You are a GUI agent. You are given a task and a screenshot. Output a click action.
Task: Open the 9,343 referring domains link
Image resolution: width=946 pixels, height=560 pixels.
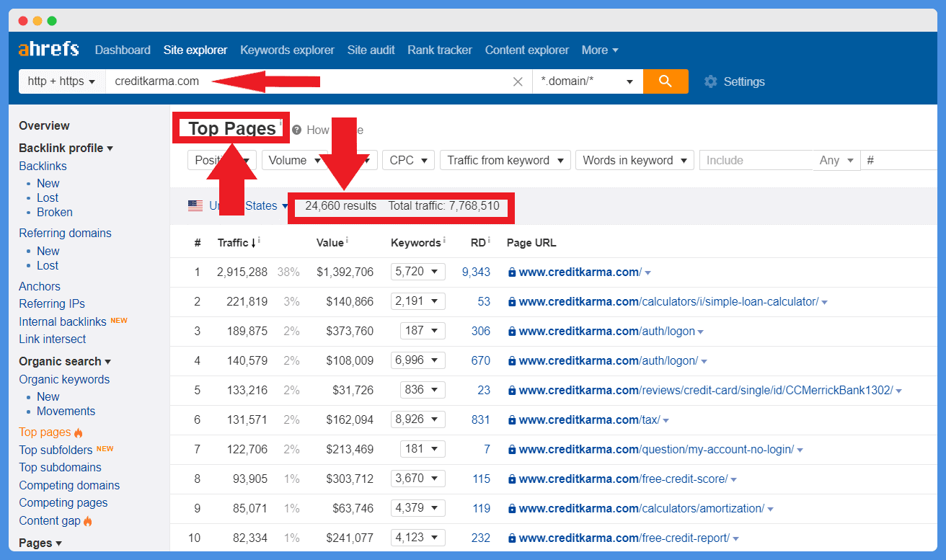point(476,272)
